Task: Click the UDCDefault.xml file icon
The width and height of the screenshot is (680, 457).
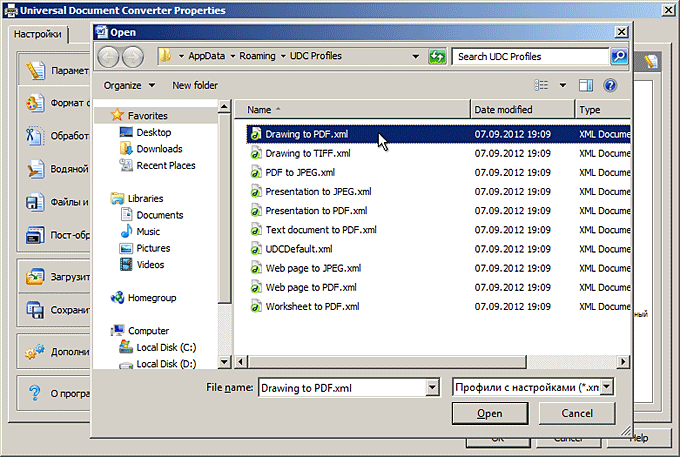Action: 256,249
